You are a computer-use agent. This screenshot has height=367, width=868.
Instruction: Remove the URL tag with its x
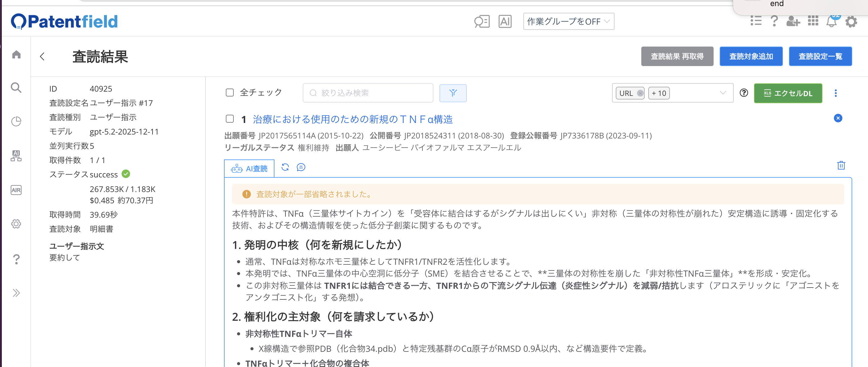click(640, 93)
